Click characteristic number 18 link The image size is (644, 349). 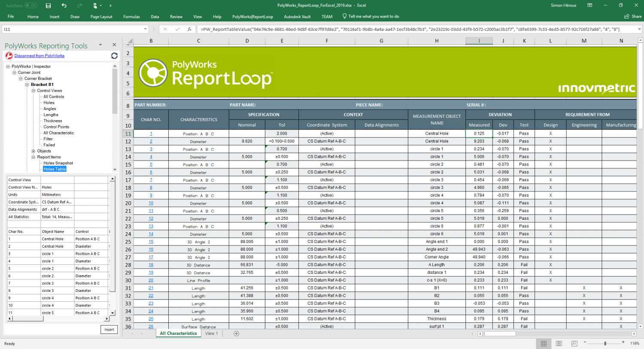coord(151,265)
